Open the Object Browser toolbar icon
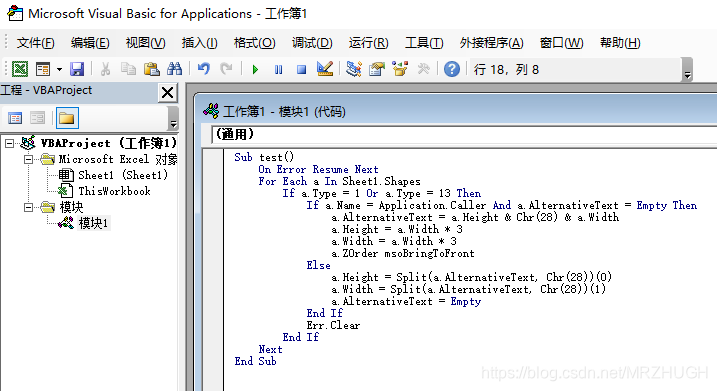The height and width of the screenshot is (391, 717). pos(400,69)
